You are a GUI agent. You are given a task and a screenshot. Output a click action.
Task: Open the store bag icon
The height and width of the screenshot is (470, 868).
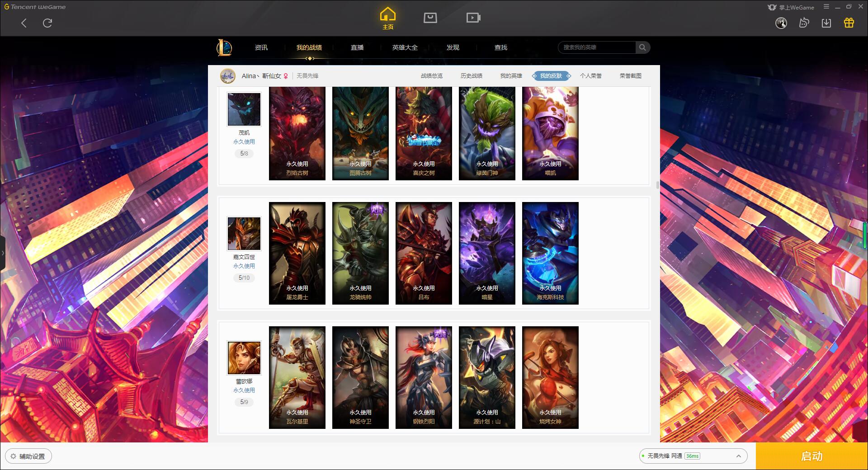coord(430,18)
